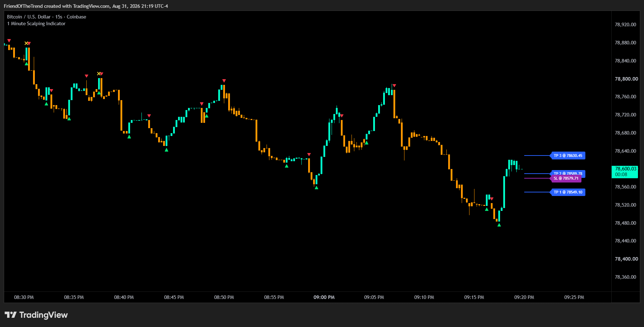Click the 78,720.00 price axis label
Image resolution: width=644 pixels, height=327 pixels.
(x=626, y=115)
